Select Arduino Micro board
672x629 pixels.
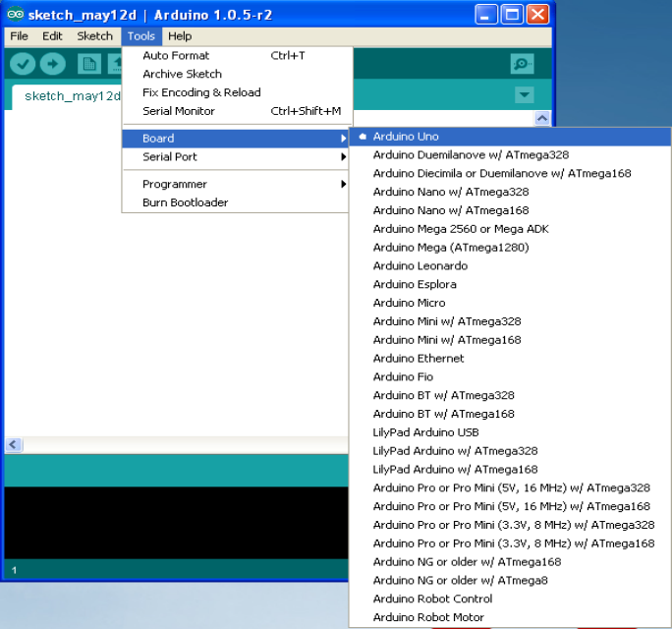click(x=510, y=303)
